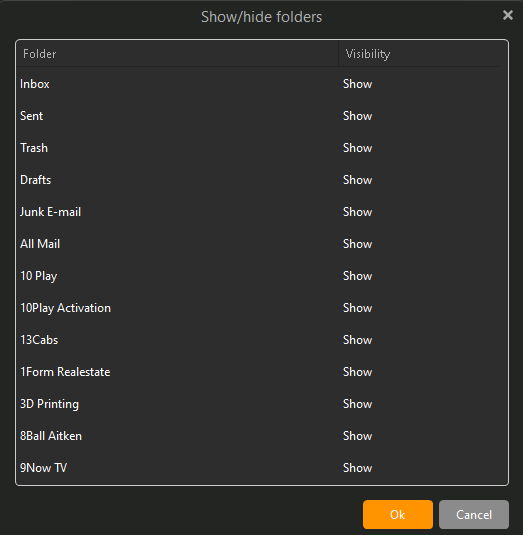
Task: Toggle visibility Show value for Inbox
Action: pyautogui.click(x=357, y=84)
